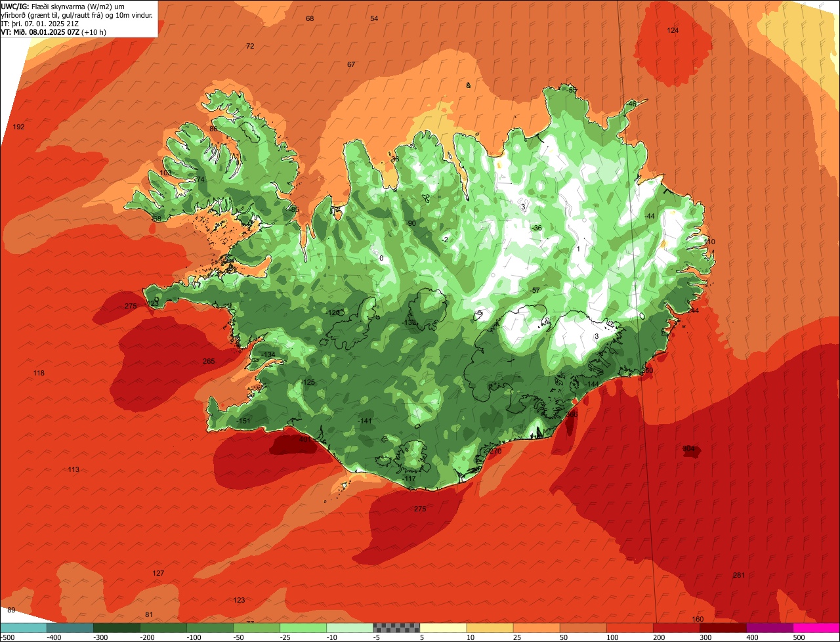Viewport: 840px width, 642px height.
Task: Select the teal -400 to -300 legend swatch
Action: pos(70,628)
